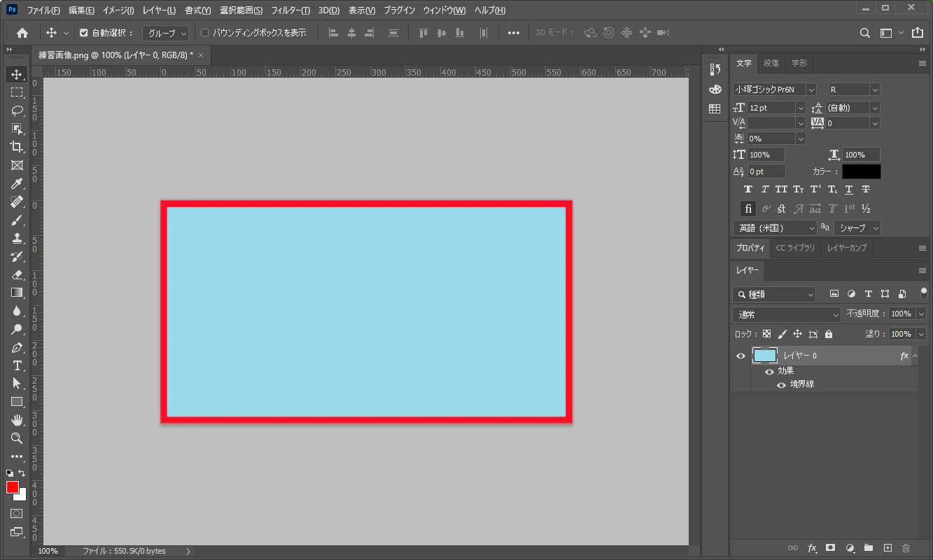The height and width of the screenshot is (560, 933).
Task: Select the Pen tool
Action: pos(17,347)
